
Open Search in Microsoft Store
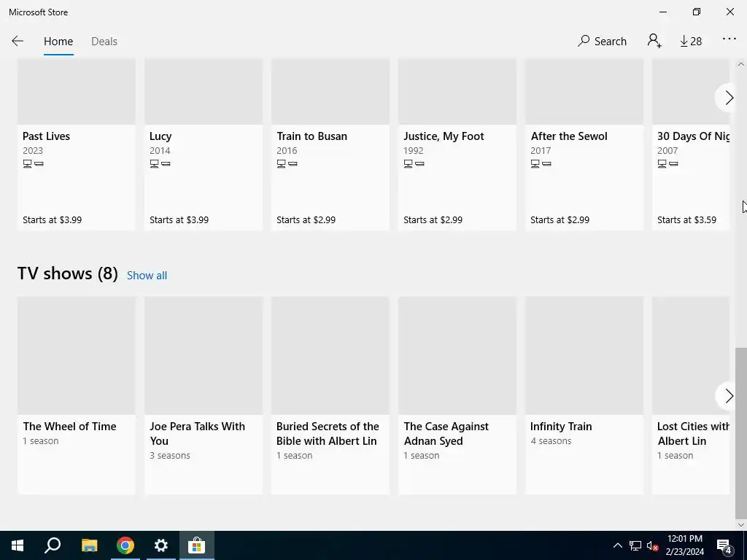(x=602, y=42)
